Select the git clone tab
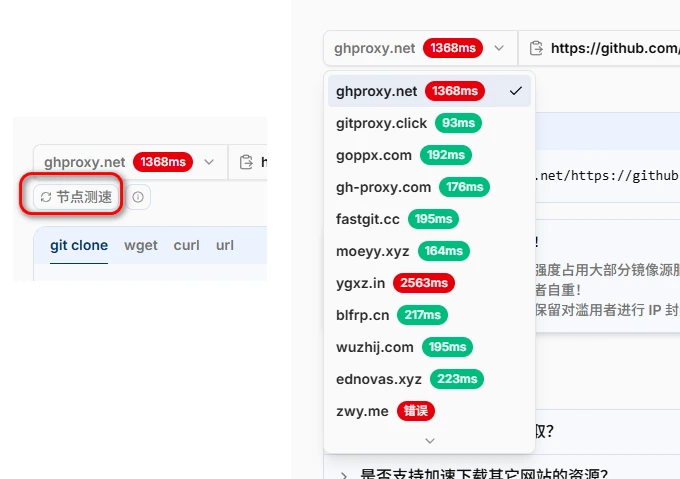Viewport: 680px width, 479px height. [79, 245]
